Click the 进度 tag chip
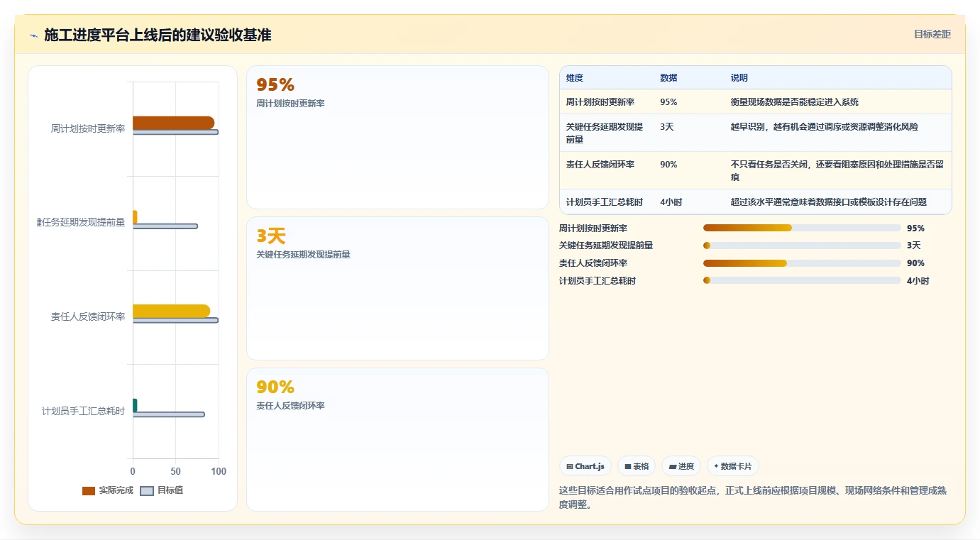 (x=681, y=466)
